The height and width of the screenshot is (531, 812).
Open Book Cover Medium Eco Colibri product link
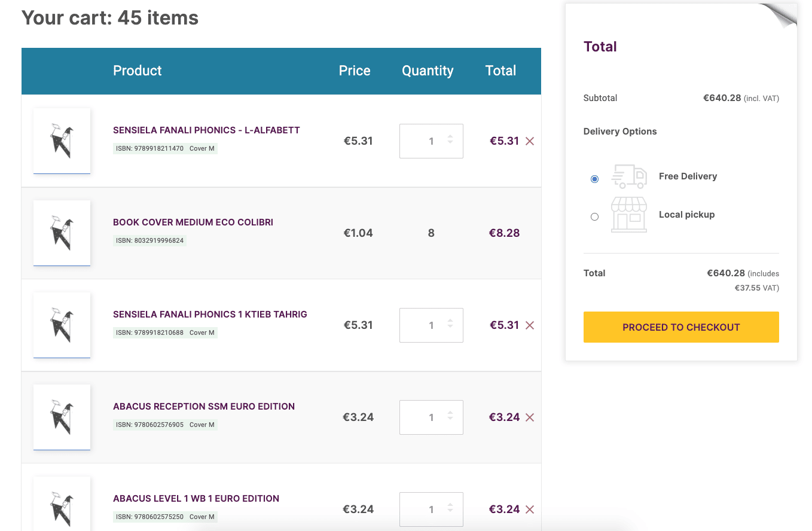193,222
